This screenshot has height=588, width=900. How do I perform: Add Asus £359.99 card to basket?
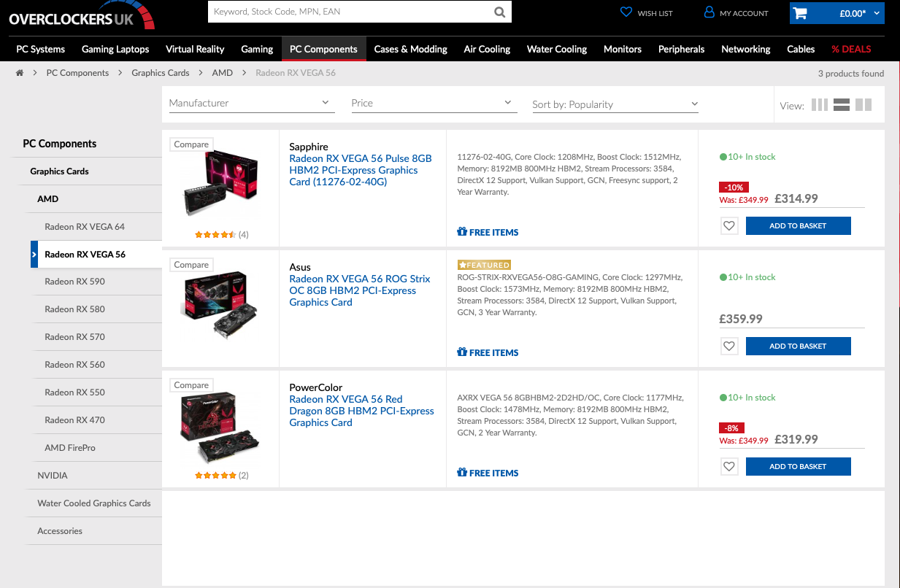coord(798,347)
